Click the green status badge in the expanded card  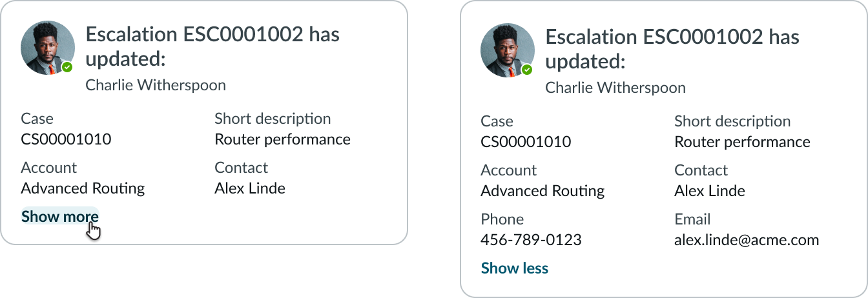(x=527, y=70)
